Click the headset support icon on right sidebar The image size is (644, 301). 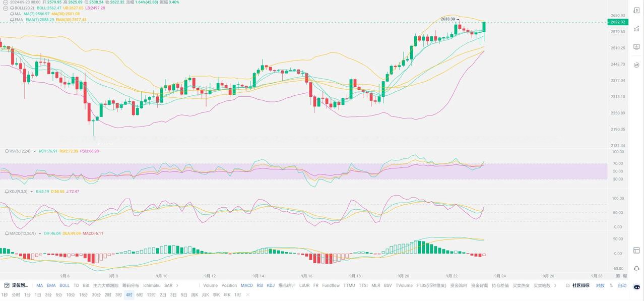point(637,269)
